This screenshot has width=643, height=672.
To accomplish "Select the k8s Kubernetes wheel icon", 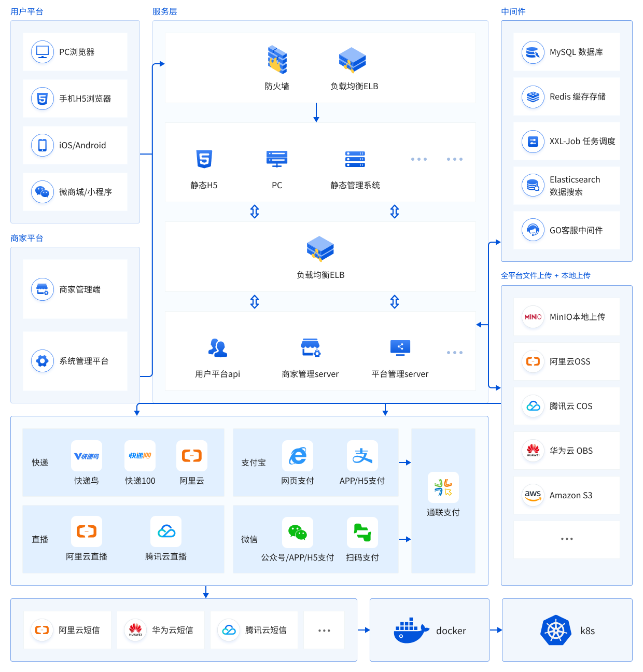I will pos(555,631).
